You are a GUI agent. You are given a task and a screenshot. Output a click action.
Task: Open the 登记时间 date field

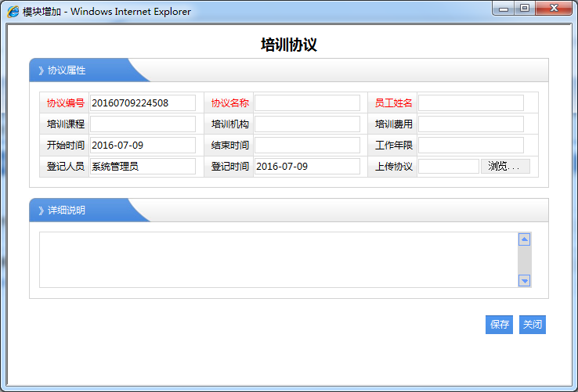(307, 167)
